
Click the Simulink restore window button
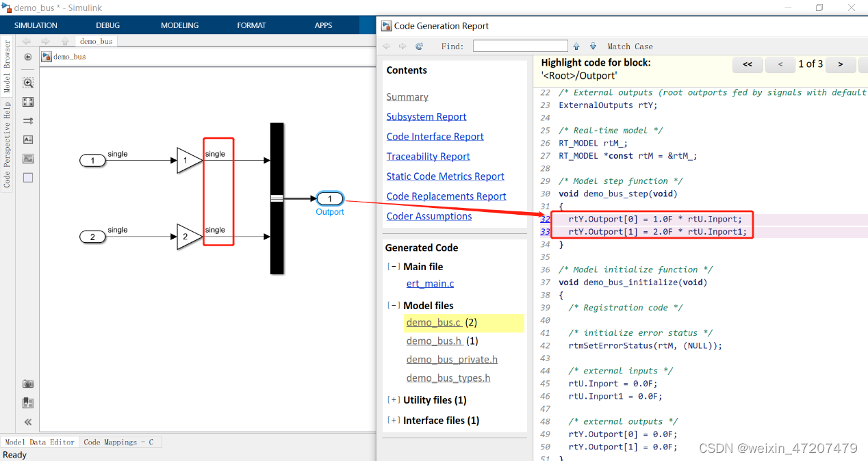tap(819, 8)
